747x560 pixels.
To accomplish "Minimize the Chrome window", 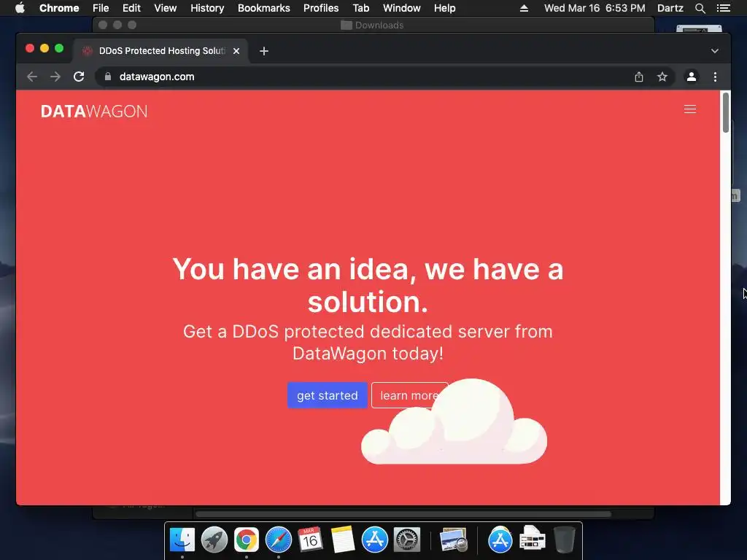I will [x=44, y=48].
